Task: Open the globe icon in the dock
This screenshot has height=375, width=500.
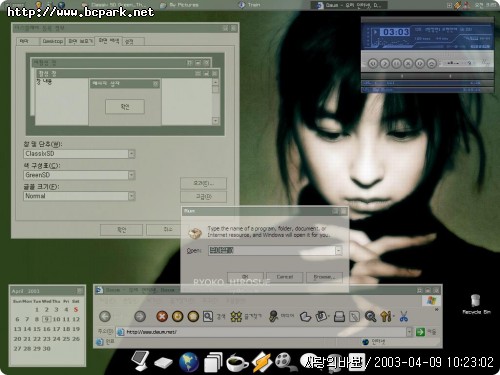Action: [189, 362]
